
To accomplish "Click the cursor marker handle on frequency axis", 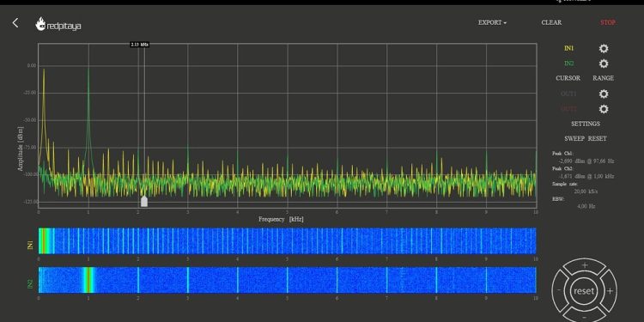I will tap(143, 201).
